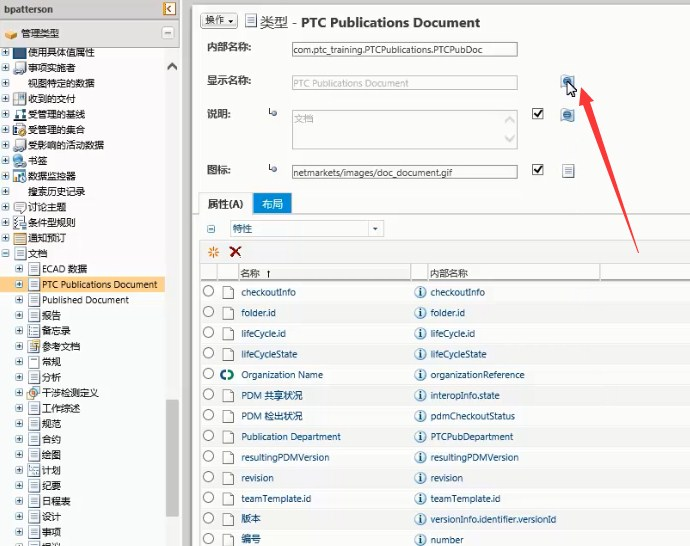Click info icon beside PTCPubDepartment

(420, 436)
